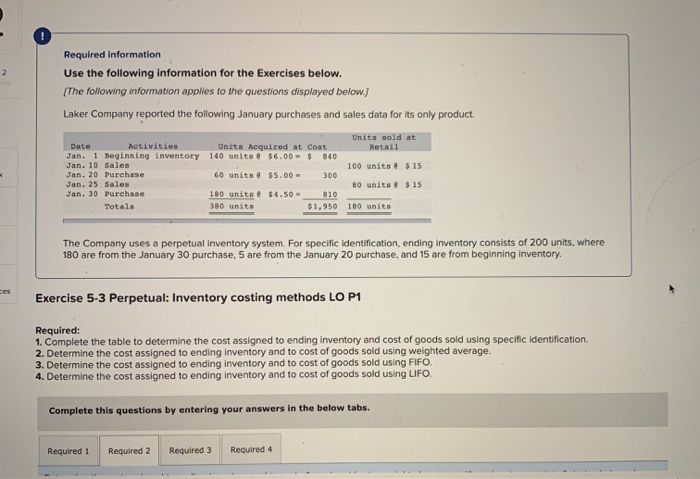Select the Units Acquired at Cost header
700x479 pixels.
pyautogui.click(x=272, y=147)
